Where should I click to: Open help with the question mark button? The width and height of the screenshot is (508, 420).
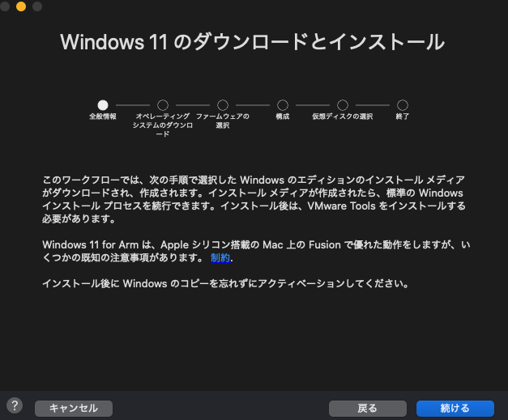pos(14,405)
